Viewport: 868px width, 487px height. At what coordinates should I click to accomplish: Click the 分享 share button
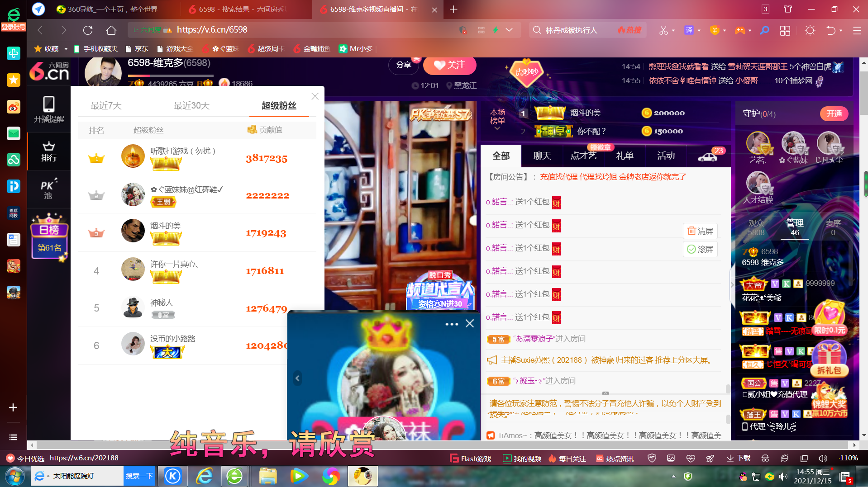tap(403, 65)
